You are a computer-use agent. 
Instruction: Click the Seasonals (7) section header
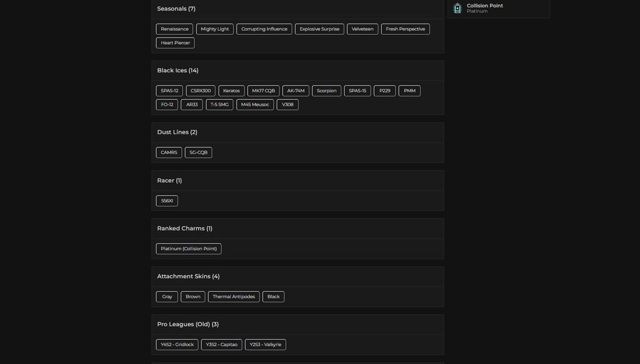[176, 9]
